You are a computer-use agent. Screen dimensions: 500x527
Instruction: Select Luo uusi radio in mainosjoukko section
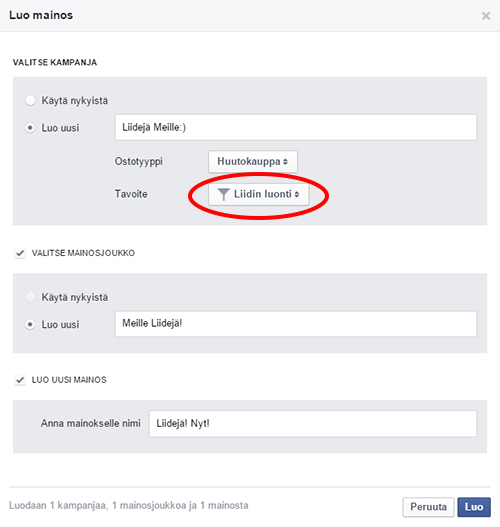[30, 324]
